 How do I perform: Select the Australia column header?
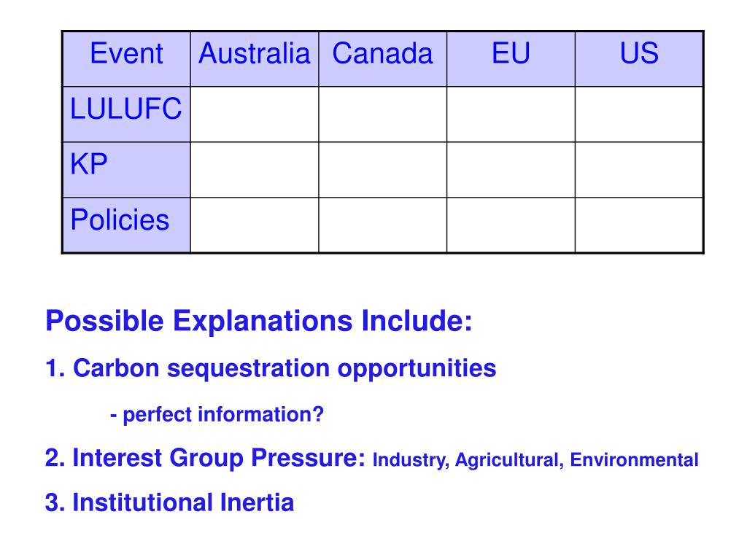tap(255, 58)
